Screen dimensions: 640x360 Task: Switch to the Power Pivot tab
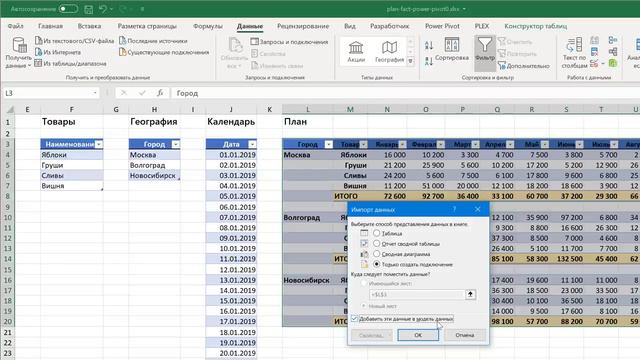(442, 26)
